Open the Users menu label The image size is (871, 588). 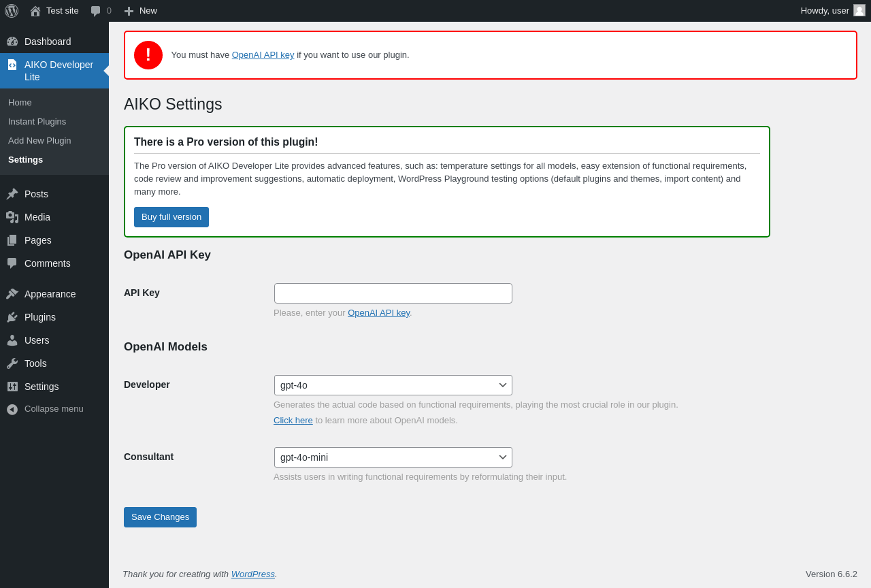37,340
